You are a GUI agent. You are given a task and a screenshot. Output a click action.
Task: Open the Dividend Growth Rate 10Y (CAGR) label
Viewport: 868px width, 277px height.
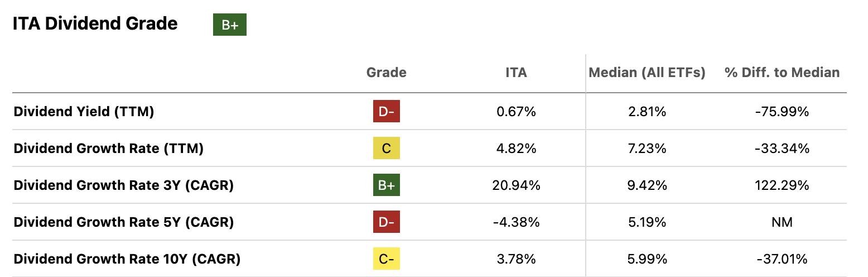[x=127, y=259]
